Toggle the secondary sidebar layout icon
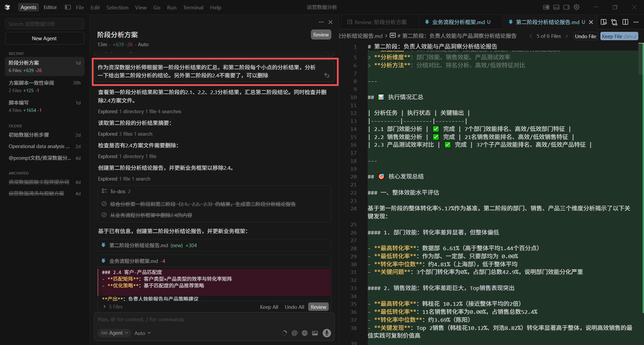 (566, 7)
